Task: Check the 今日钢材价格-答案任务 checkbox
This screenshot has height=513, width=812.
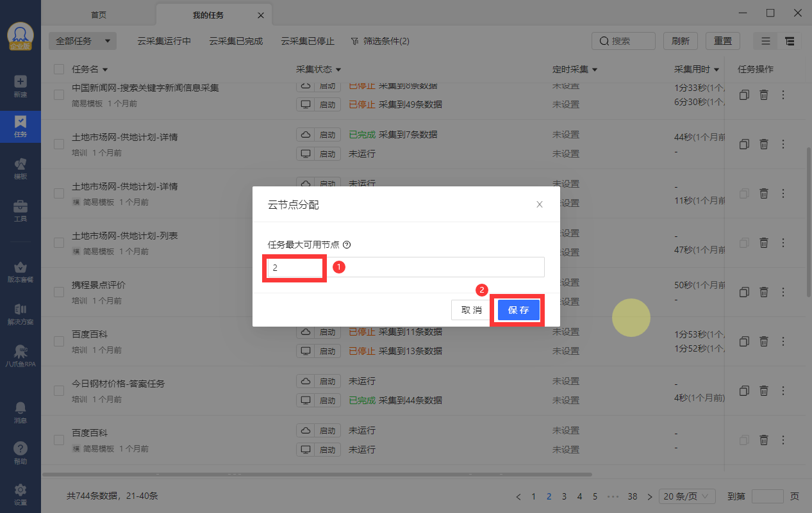Action: (59, 391)
